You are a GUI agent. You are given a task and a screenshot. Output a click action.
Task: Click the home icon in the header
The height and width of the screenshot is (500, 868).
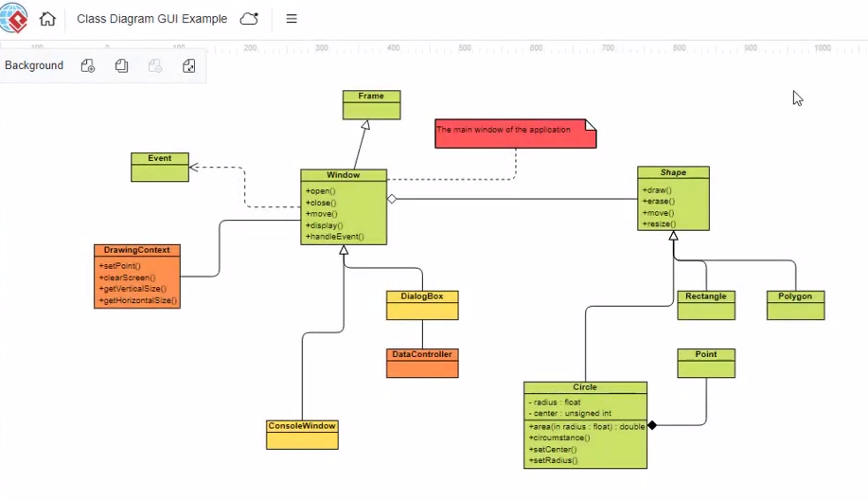point(47,19)
